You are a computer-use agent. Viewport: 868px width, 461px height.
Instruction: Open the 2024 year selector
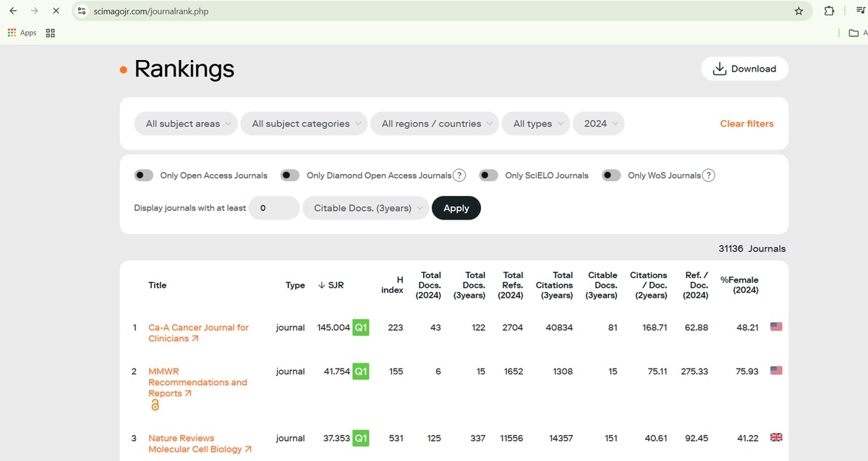(598, 124)
